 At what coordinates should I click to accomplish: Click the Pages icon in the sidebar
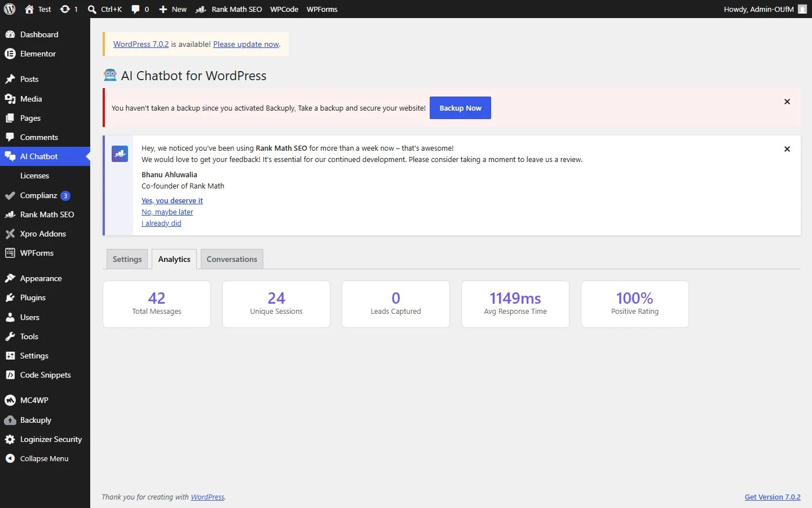(10, 118)
